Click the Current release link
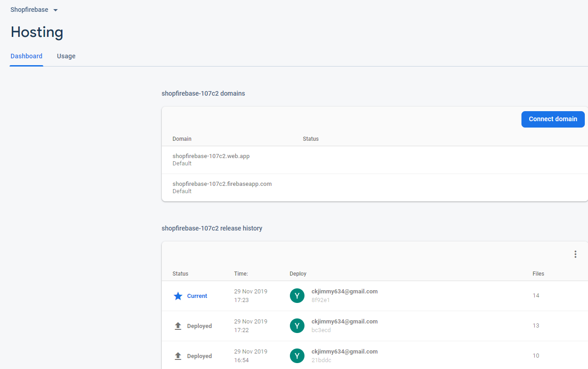 point(197,296)
